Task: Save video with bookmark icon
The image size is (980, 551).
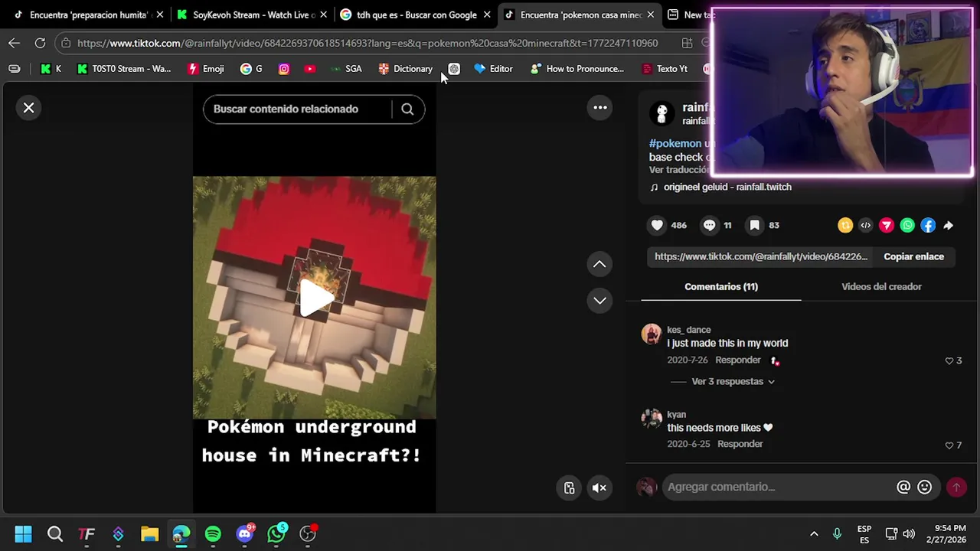Action: pos(754,225)
